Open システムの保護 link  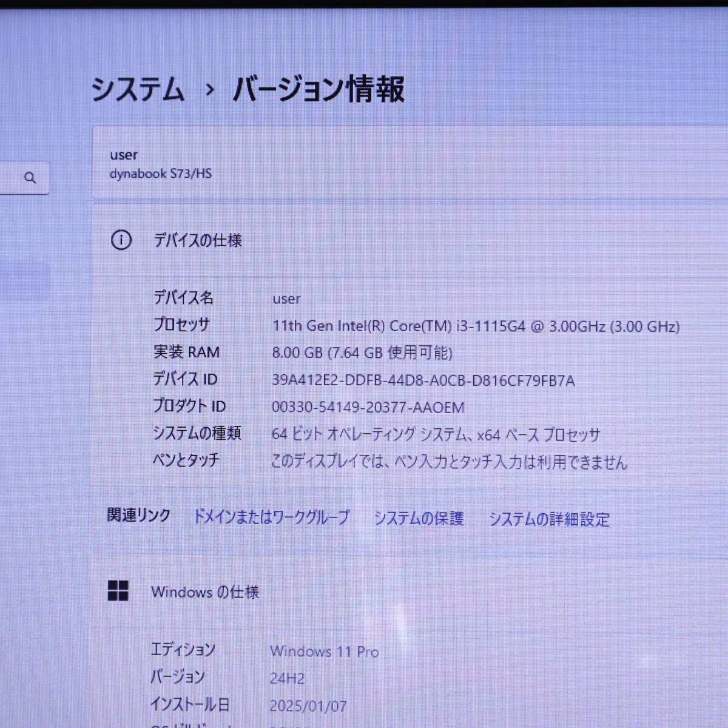click(419, 518)
